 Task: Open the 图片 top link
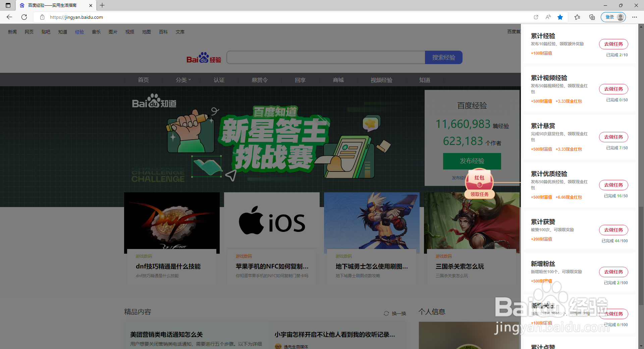coord(113,32)
